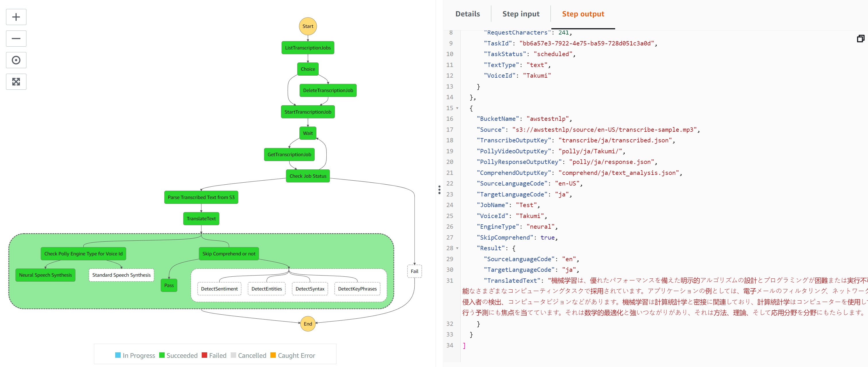Viewport: 868px width, 367px height.
Task: Collapse the Result object at line 28
Action: pyautogui.click(x=457, y=248)
